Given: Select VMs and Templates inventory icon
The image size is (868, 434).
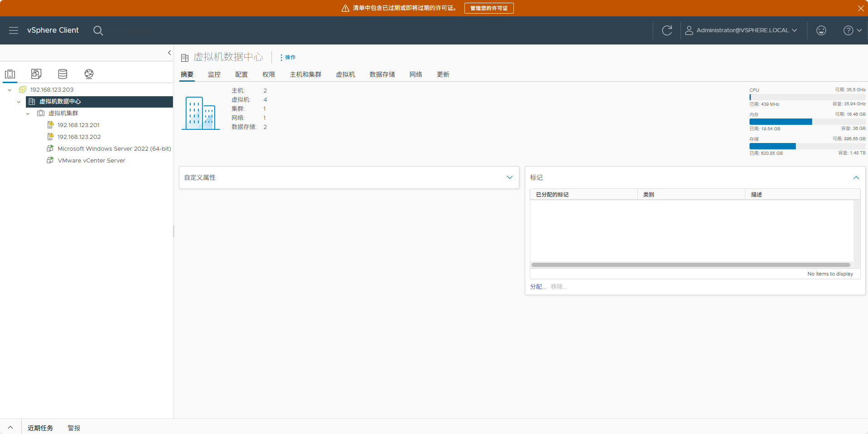Looking at the screenshot, I should (x=36, y=74).
